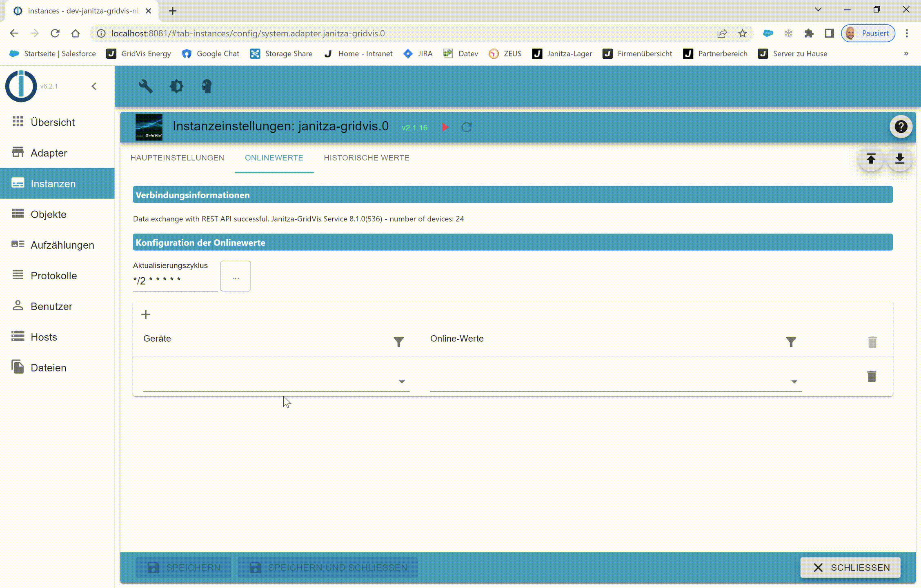Click the SPEICHERN UND SCHLIESSEN button
The width and height of the screenshot is (921, 588).
(x=327, y=567)
